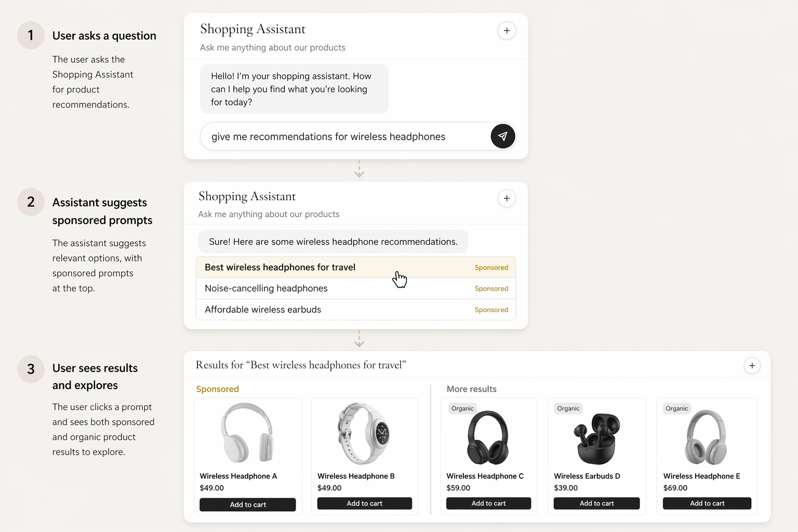Click plus icon in second Shopping Assistant panel
This screenshot has width=798, height=532.
click(x=507, y=198)
